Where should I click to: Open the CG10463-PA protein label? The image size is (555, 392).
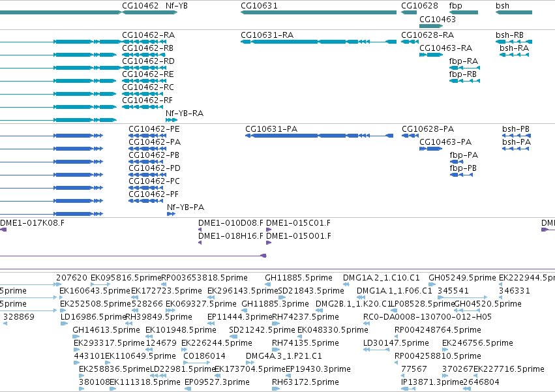(445, 142)
